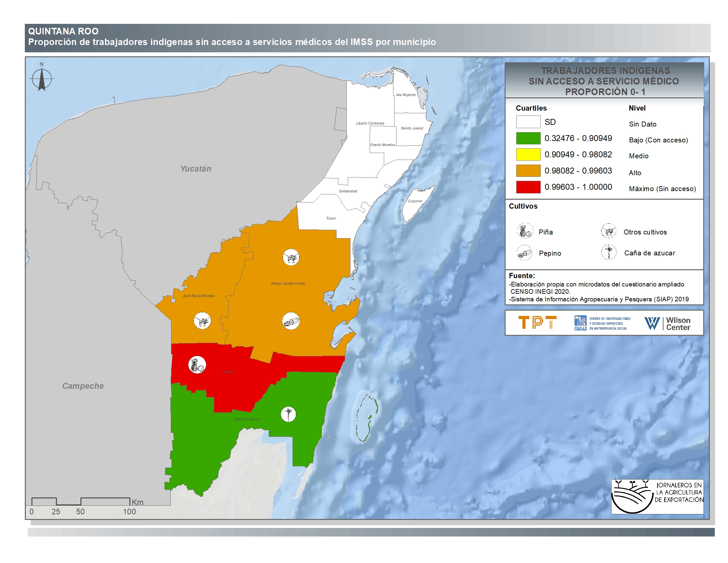Click the Caña de azucar legend icon

coord(609,252)
